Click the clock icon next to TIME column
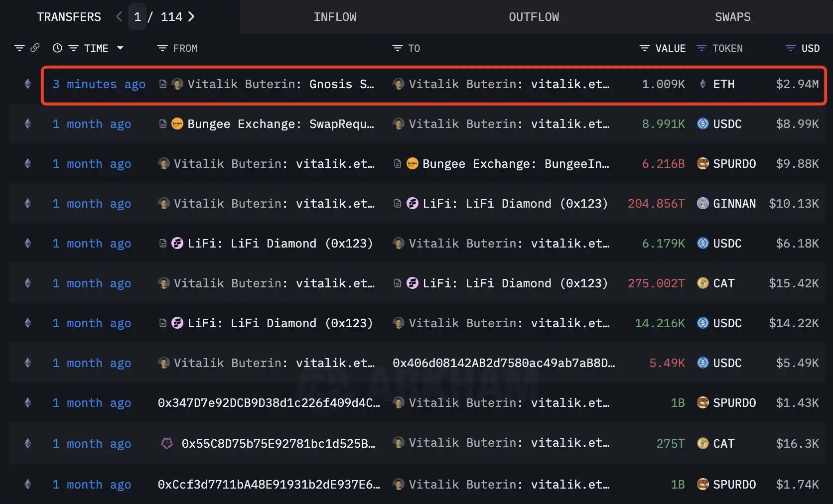Image resolution: width=833 pixels, height=504 pixels. pyautogui.click(x=58, y=48)
